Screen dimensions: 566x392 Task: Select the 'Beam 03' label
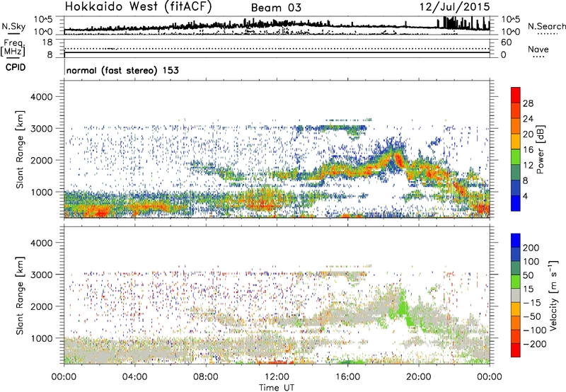(x=276, y=8)
